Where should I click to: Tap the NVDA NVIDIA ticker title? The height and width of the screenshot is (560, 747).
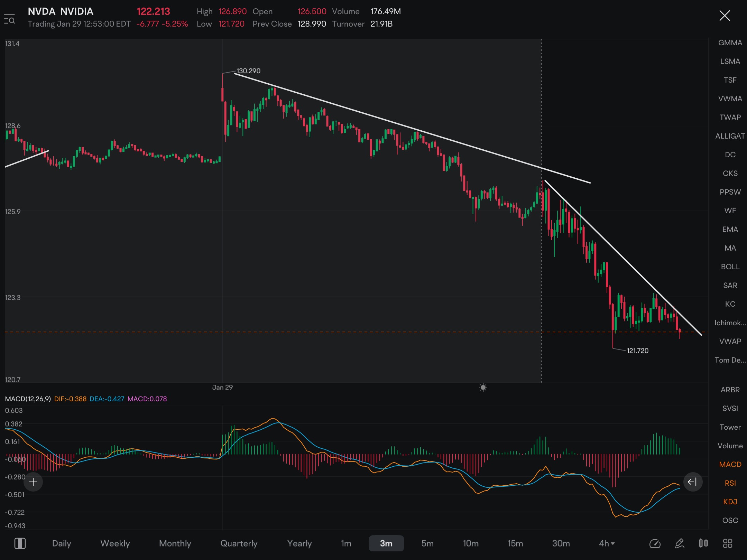pyautogui.click(x=61, y=11)
